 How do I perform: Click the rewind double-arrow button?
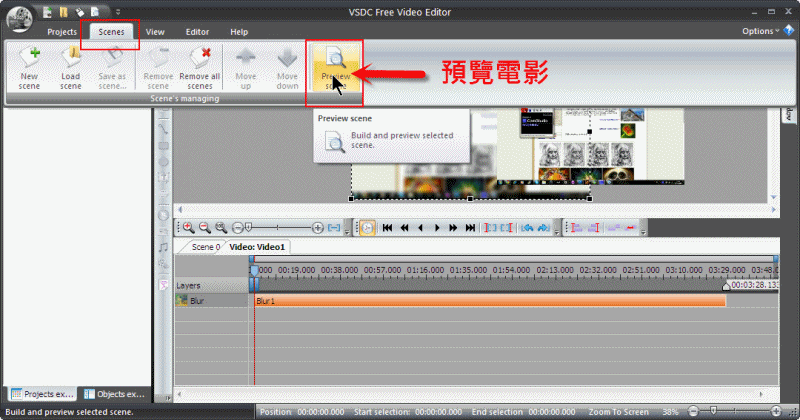point(405,228)
